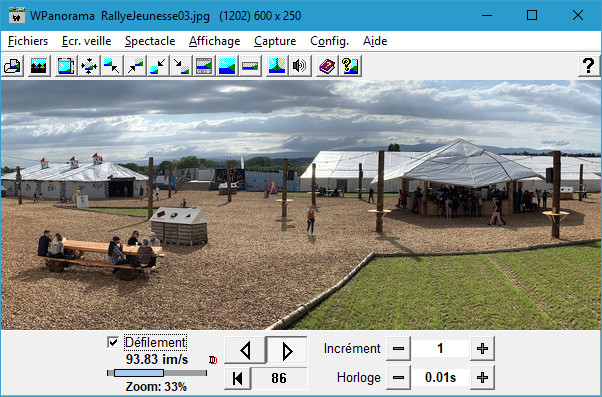Click the Défilement label text
The width and height of the screenshot is (602, 397).
[155, 342]
